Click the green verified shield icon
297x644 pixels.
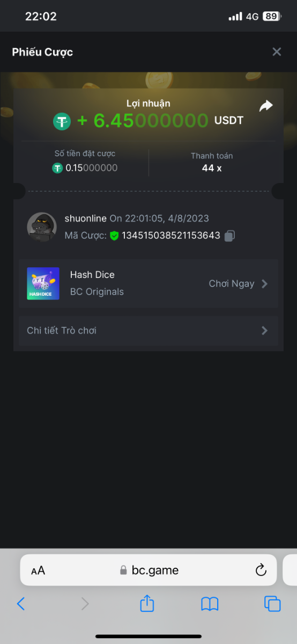[x=114, y=236]
